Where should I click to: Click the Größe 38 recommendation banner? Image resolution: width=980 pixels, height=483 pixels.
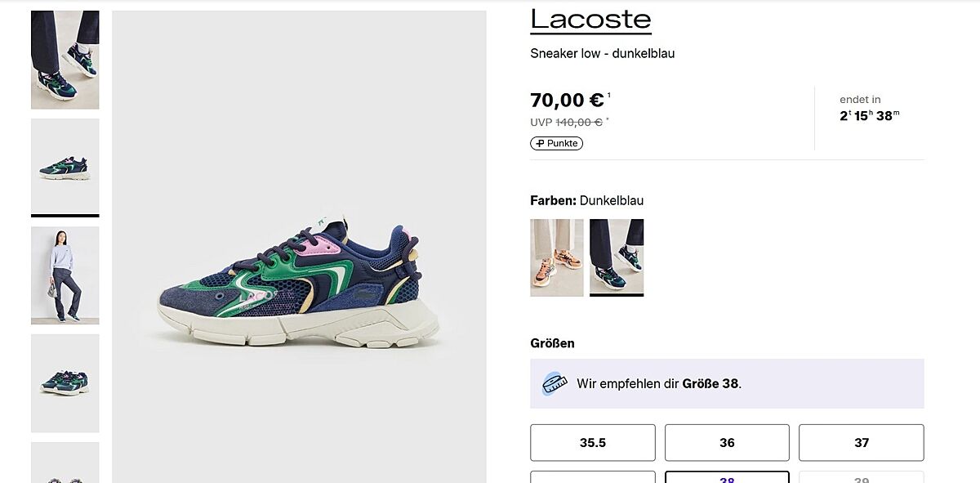coord(727,383)
